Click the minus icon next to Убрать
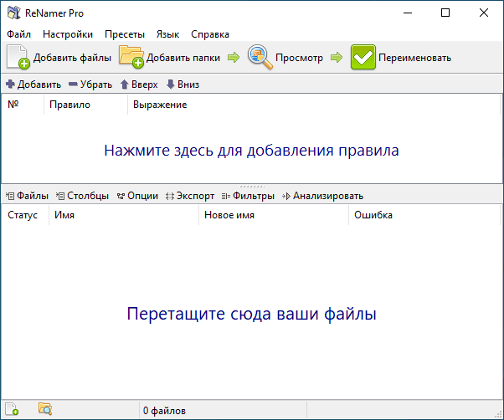The width and height of the screenshot is (504, 420). (73, 85)
